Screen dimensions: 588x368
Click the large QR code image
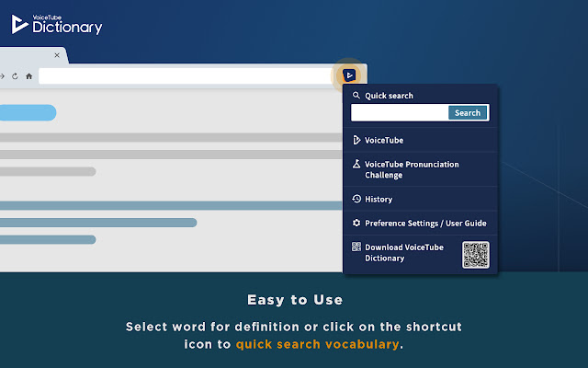[x=476, y=255]
